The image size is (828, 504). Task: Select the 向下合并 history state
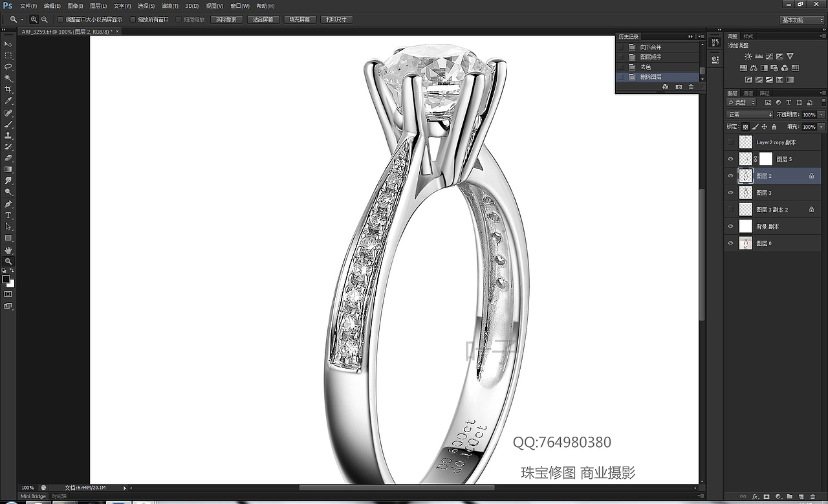pyautogui.click(x=658, y=47)
